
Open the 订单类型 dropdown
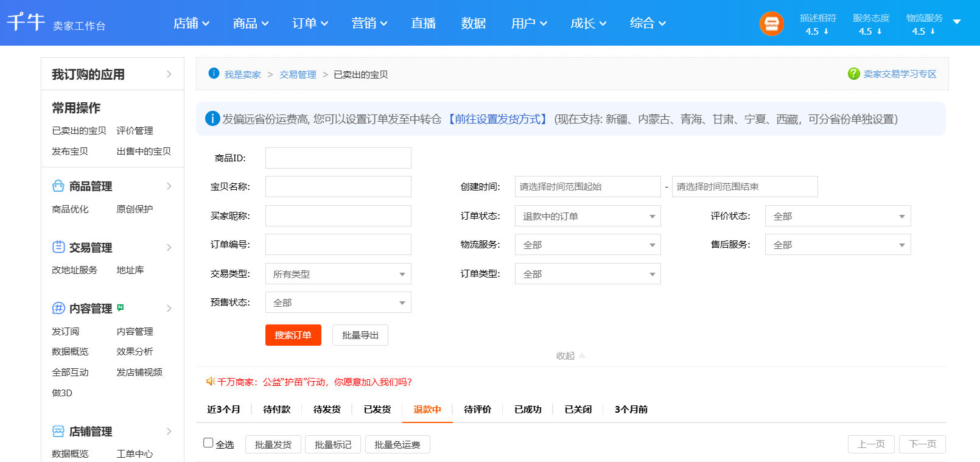(587, 274)
